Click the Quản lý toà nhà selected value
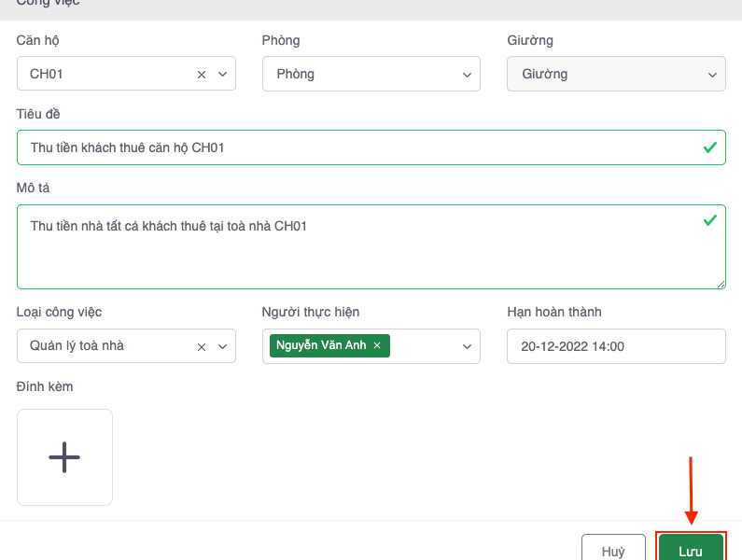 77,346
